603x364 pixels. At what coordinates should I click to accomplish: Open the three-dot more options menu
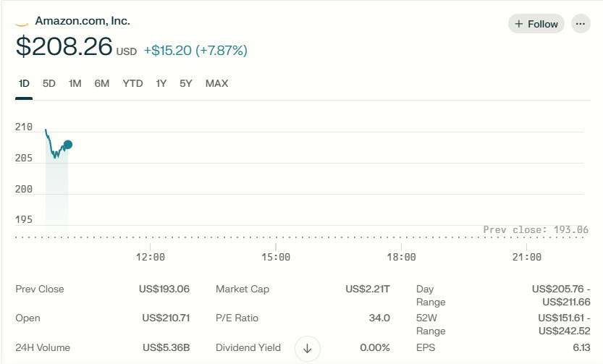581,24
